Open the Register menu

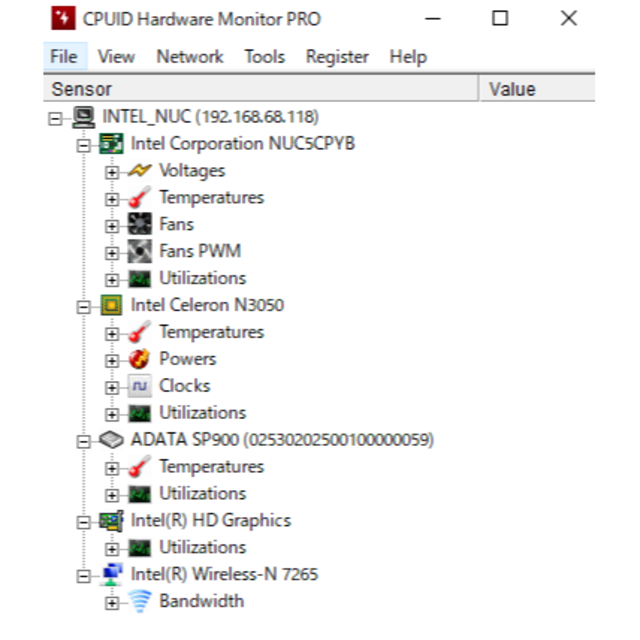(337, 56)
